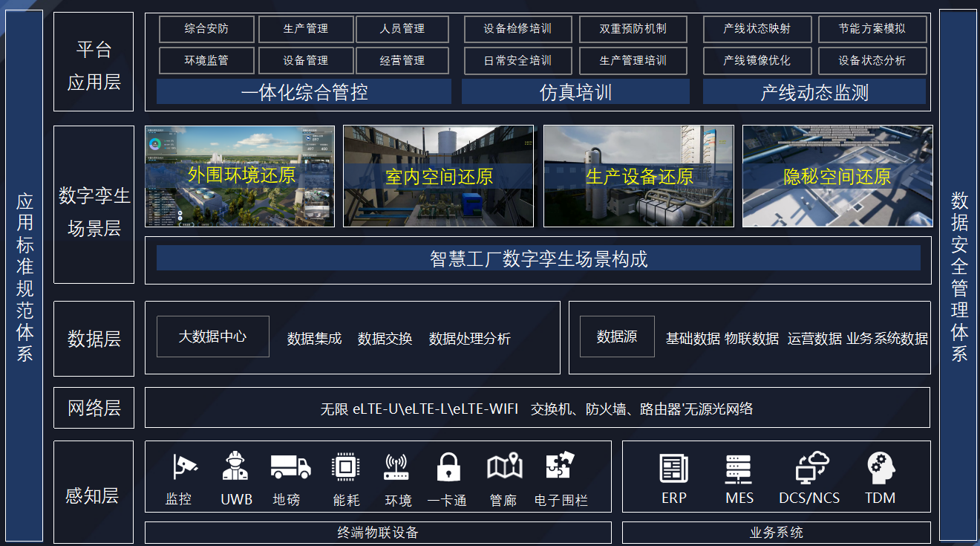
Task: Open the 综合安防 module button
Action: (206, 29)
